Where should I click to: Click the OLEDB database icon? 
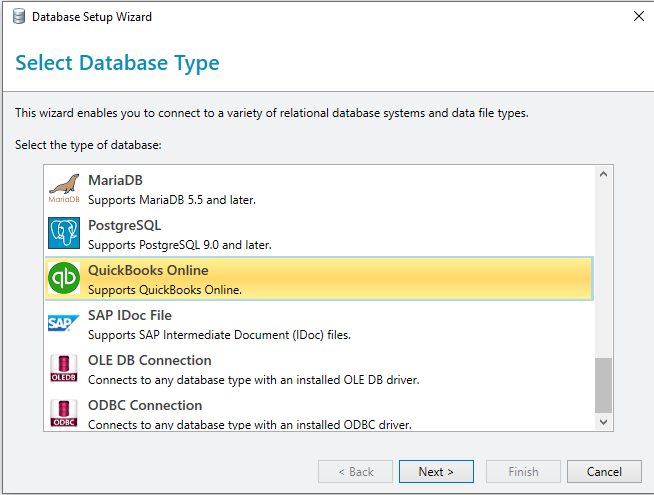[64, 368]
